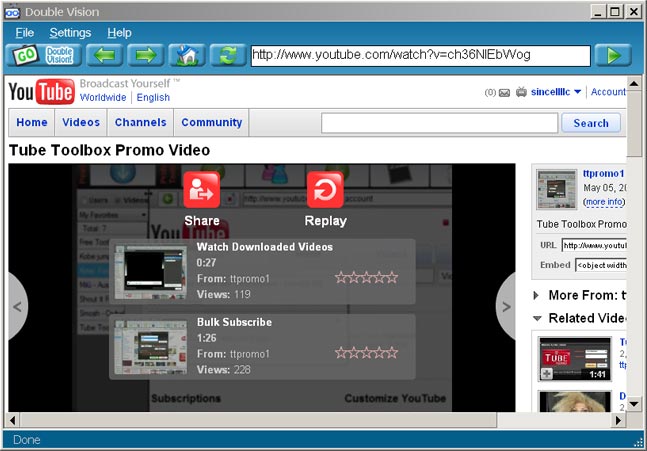The height and width of the screenshot is (451, 647).
Task: Click the horizontal scrollbar left arrow
Action: (x=12, y=420)
